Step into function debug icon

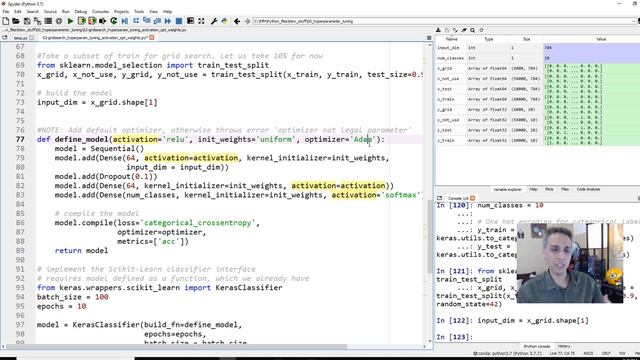tap(146, 21)
